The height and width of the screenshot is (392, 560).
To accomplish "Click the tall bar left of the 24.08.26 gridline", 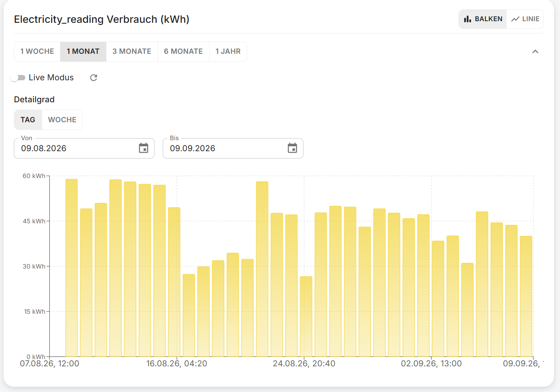I will 262,269.
